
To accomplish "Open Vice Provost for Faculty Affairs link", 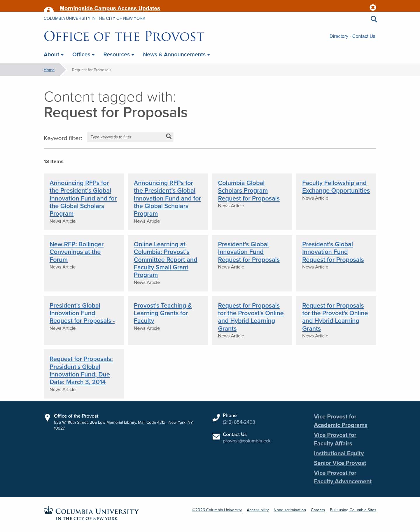I will tap(335, 439).
